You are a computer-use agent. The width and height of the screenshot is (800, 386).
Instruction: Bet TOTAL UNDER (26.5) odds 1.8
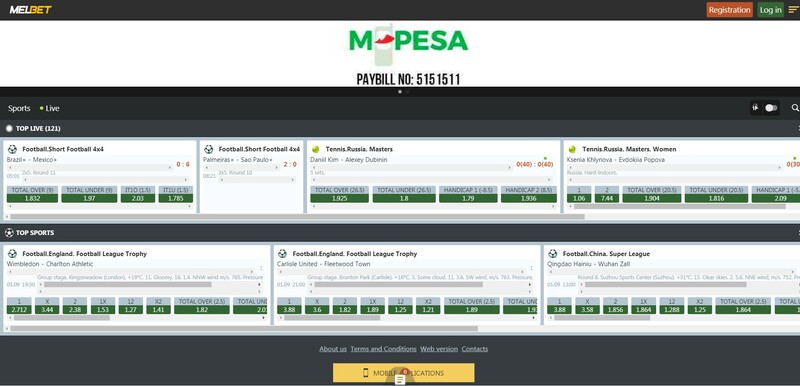404,194
